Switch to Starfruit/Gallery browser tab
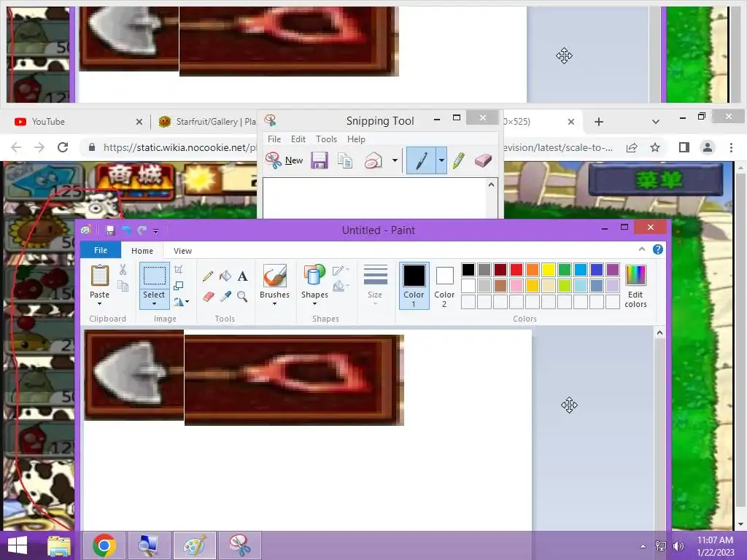This screenshot has height=560, width=747. pyautogui.click(x=207, y=122)
